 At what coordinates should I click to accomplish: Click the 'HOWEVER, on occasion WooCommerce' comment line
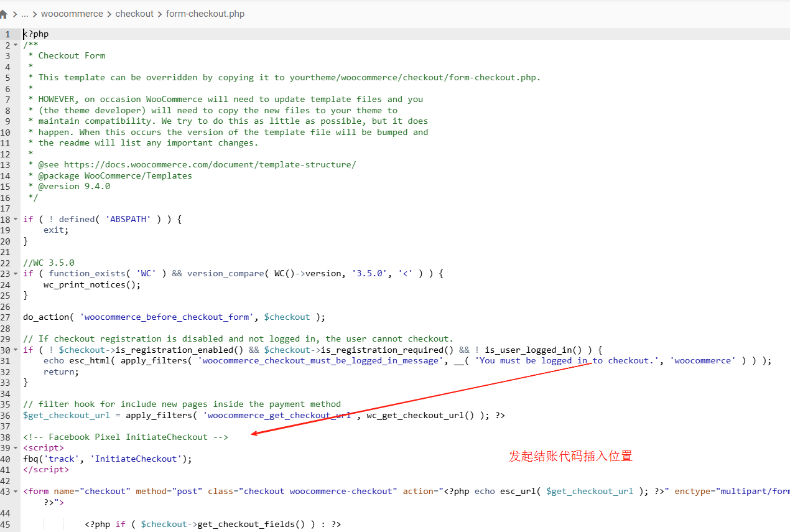tap(226, 99)
